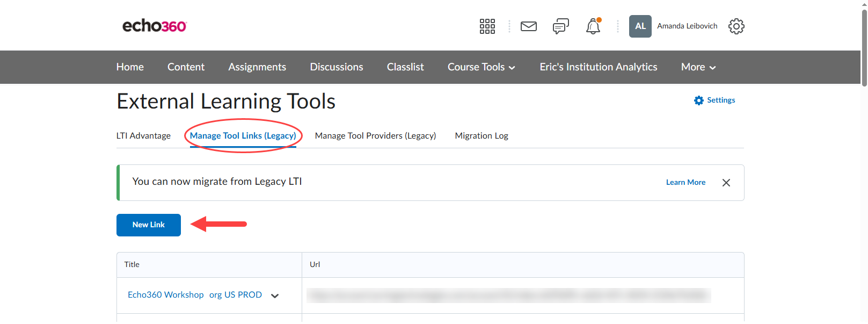Open the Settings link

721,100
